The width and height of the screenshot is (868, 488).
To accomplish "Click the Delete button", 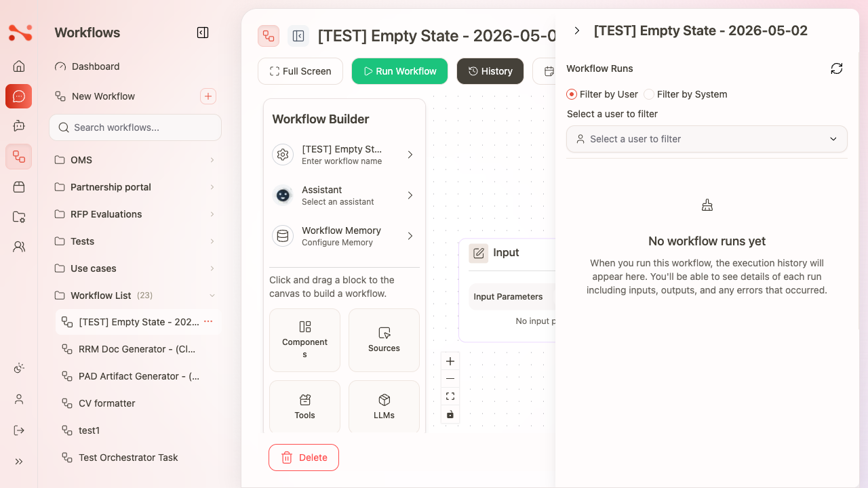I will coord(304,457).
